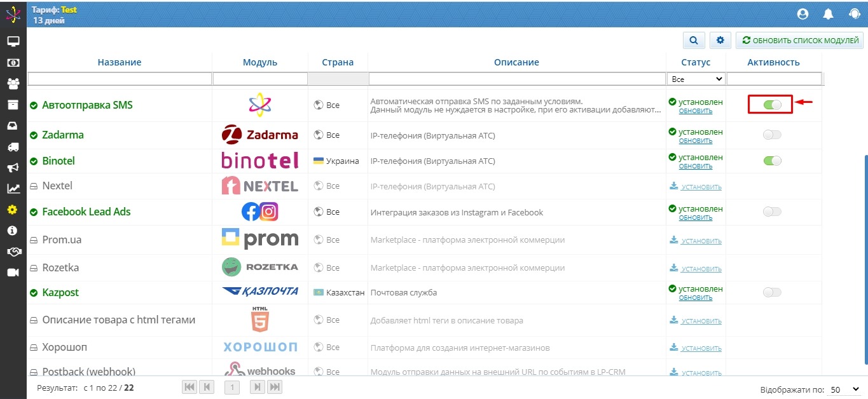
Task: Click the delivery truck sidebar icon
Action: [x=13, y=147]
